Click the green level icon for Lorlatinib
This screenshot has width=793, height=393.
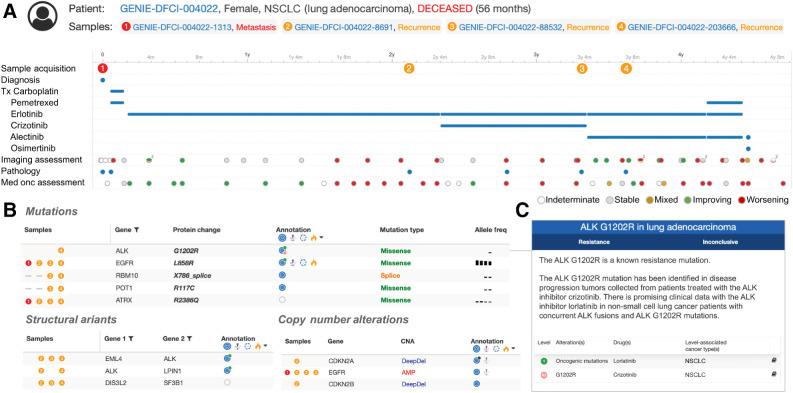pos(544,361)
